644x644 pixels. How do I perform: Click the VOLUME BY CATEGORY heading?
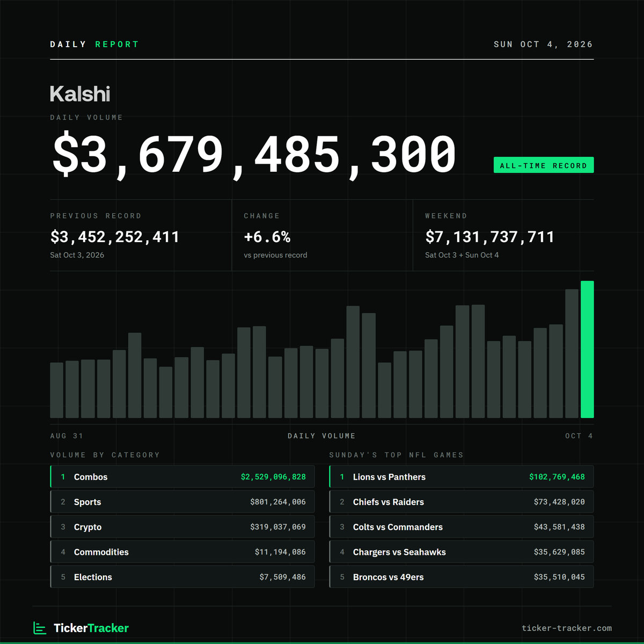tap(105, 455)
